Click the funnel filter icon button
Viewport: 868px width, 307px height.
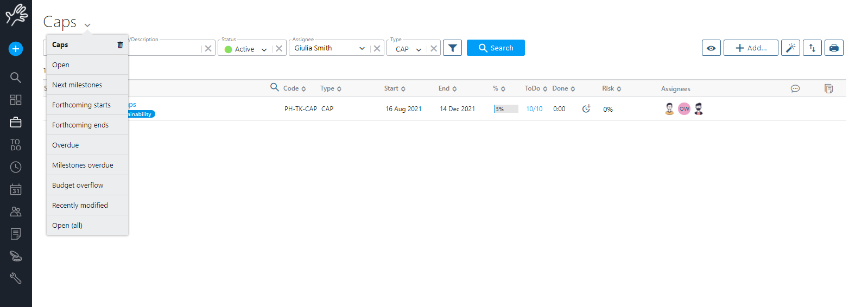pyautogui.click(x=452, y=48)
